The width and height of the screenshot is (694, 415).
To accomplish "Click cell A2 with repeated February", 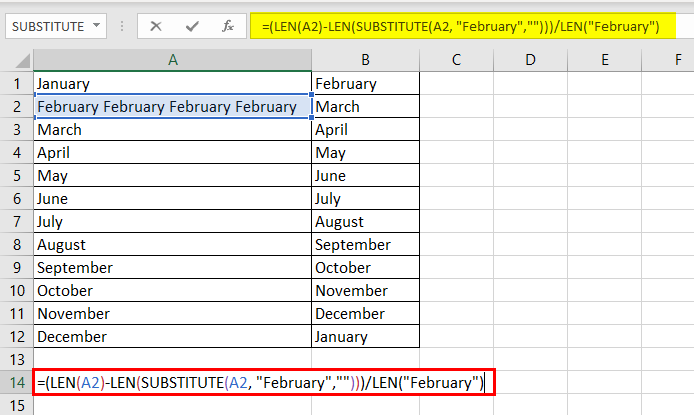I will pos(173,106).
